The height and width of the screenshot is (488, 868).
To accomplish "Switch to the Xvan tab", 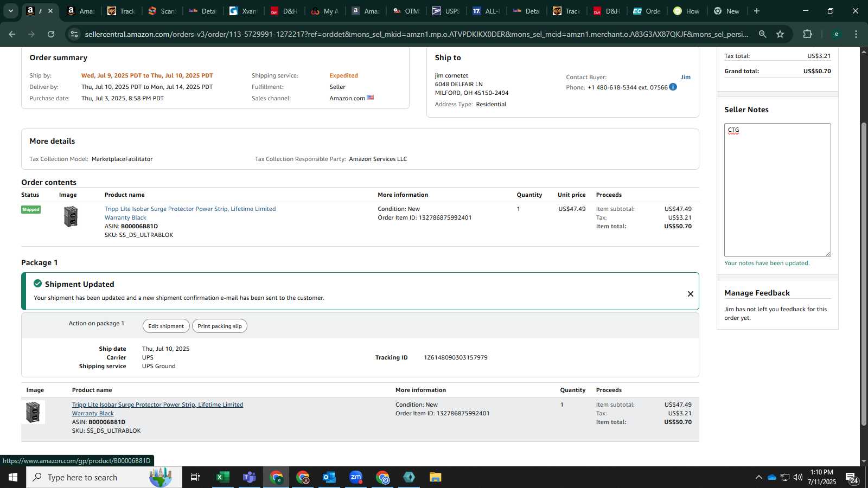I will coord(242,11).
